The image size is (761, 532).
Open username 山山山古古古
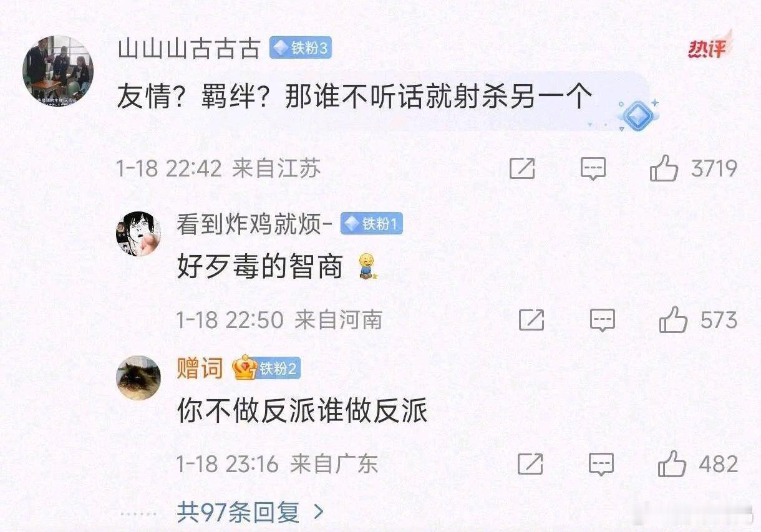pyautogui.click(x=188, y=48)
